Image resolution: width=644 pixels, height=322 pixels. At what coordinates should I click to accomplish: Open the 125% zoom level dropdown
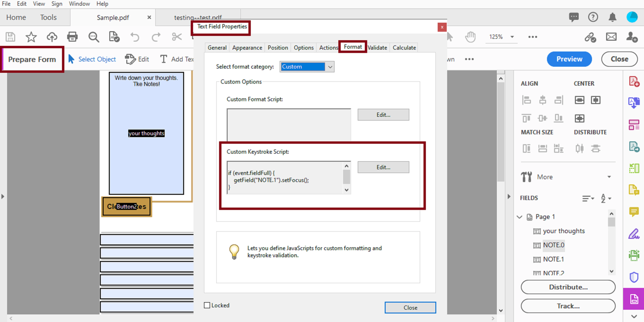click(512, 37)
